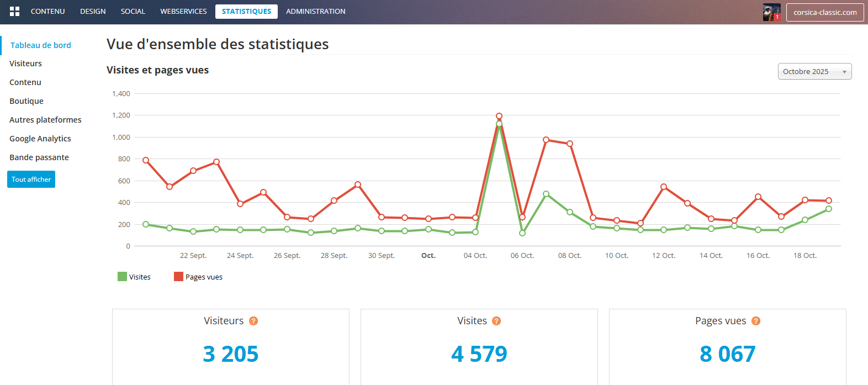Viewport: 868px width, 385px height.
Task: Click the Visiteurs help question-mark icon
Action: 253,321
